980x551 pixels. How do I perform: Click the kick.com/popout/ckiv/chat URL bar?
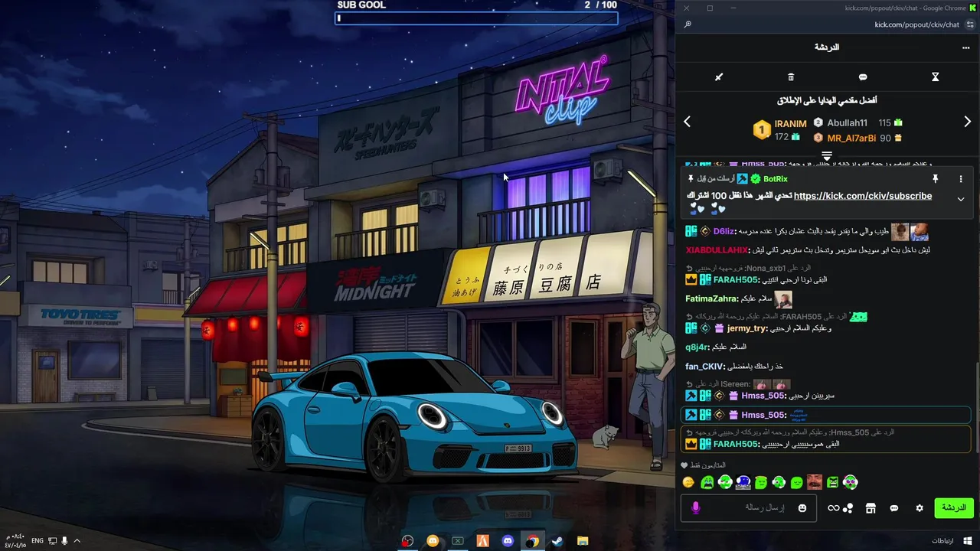click(x=916, y=24)
